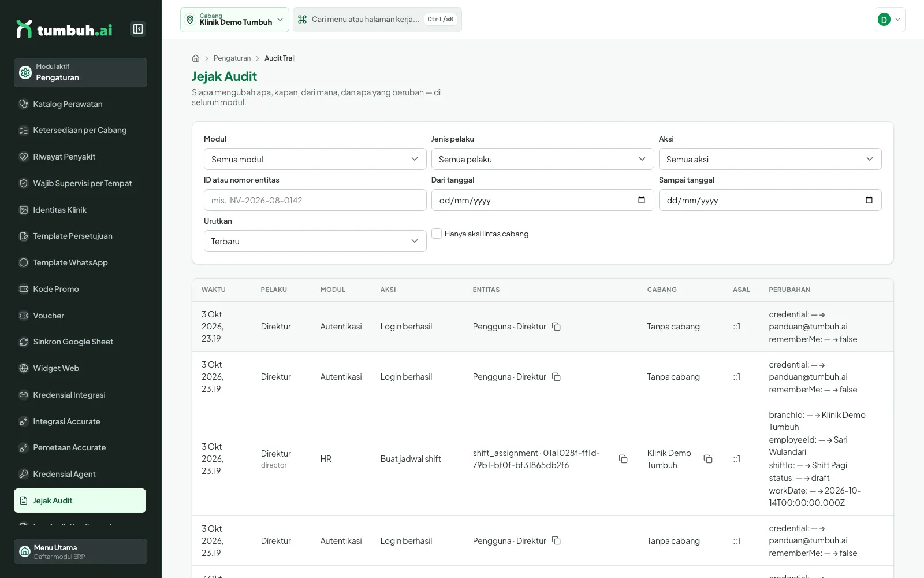
Task: Click Pengaturan breadcrumb link
Action: click(x=232, y=58)
